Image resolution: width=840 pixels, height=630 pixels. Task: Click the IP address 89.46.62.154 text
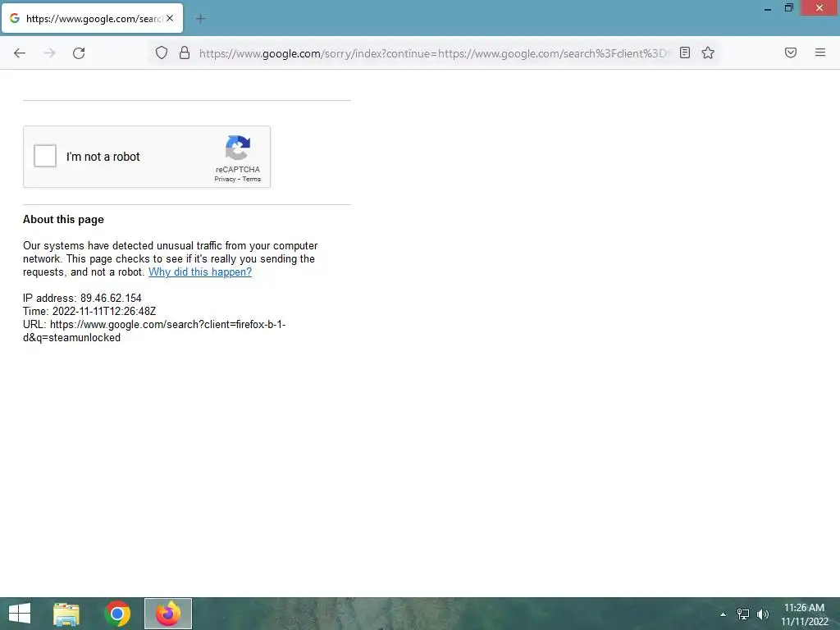click(82, 298)
